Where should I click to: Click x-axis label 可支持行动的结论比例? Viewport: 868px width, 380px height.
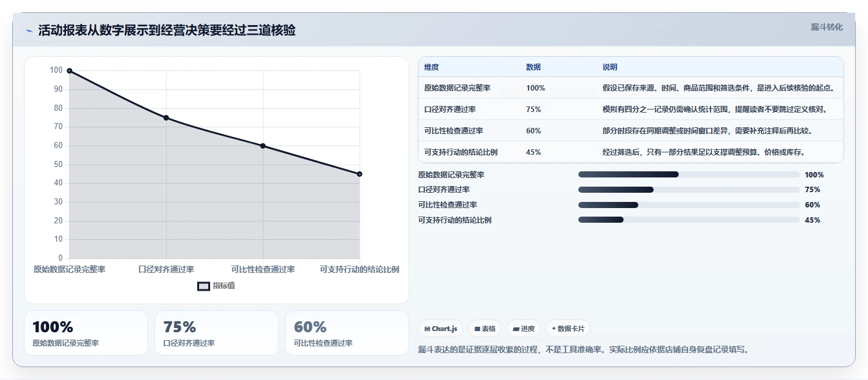pos(360,269)
